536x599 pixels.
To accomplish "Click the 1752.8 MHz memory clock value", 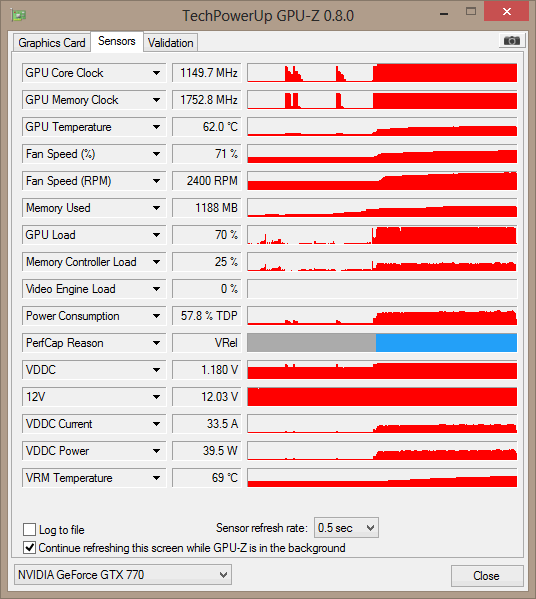I will tap(207, 100).
